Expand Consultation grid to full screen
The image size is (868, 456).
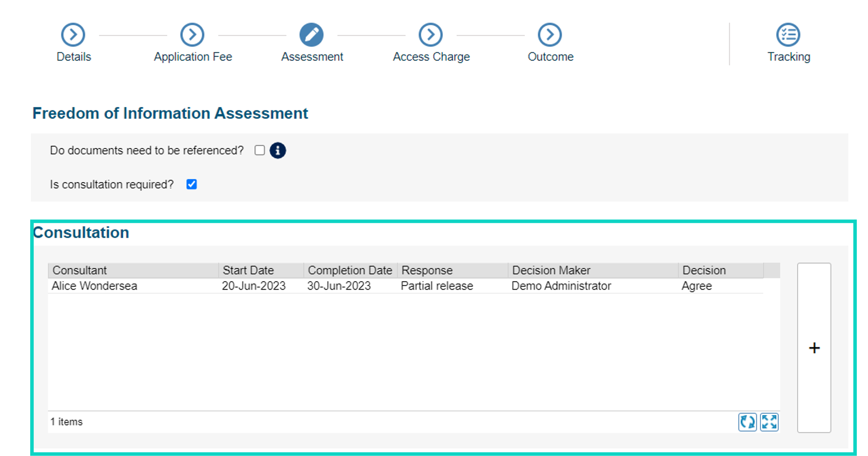pyautogui.click(x=769, y=422)
